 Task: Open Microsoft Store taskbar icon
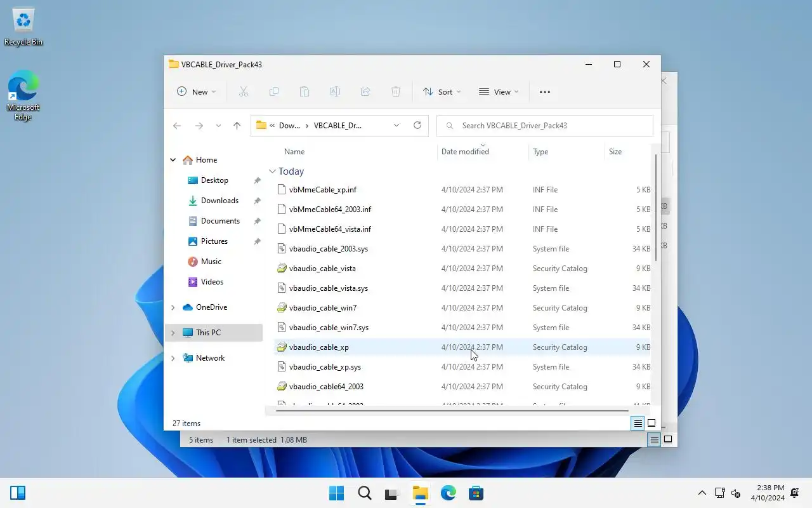pyautogui.click(x=476, y=493)
